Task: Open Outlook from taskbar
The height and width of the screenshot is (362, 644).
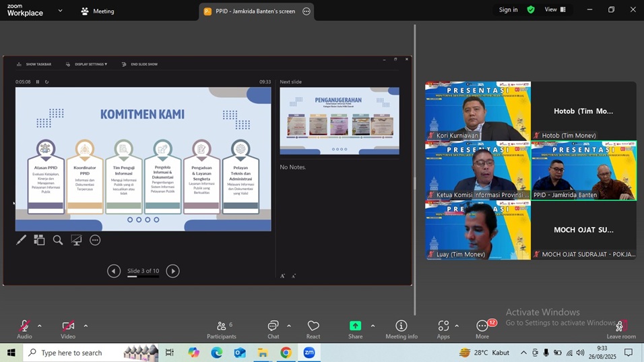Action: pyautogui.click(x=240, y=353)
